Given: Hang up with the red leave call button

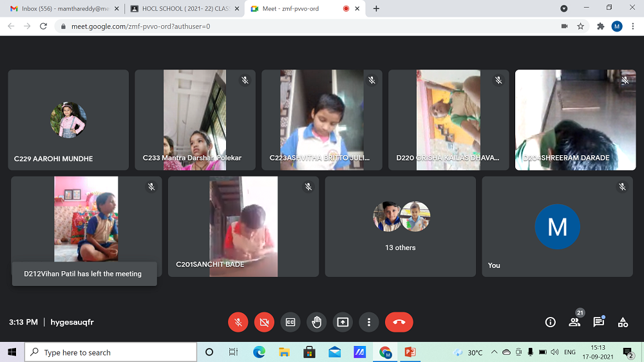Looking at the screenshot, I should click(399, 322).
